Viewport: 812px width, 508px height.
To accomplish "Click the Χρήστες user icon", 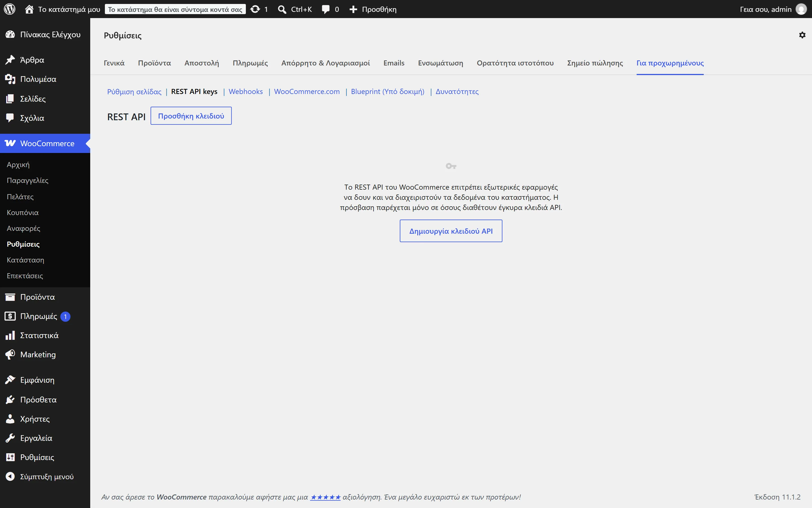I will pyautogui.click(x=10, y=419).
